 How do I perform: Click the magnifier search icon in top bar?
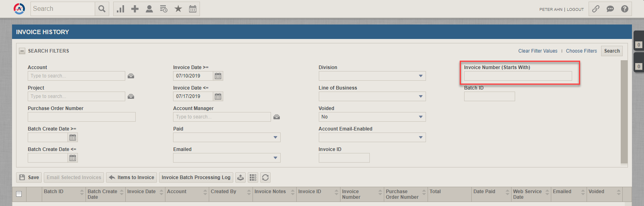point(102,9)
